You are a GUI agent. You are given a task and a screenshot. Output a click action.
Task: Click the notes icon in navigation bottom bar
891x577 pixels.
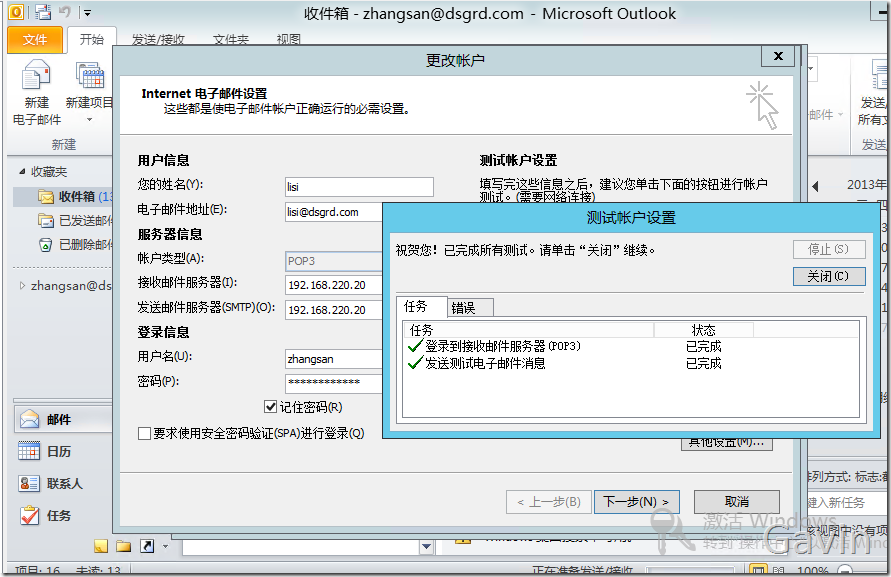coord(101,546)
